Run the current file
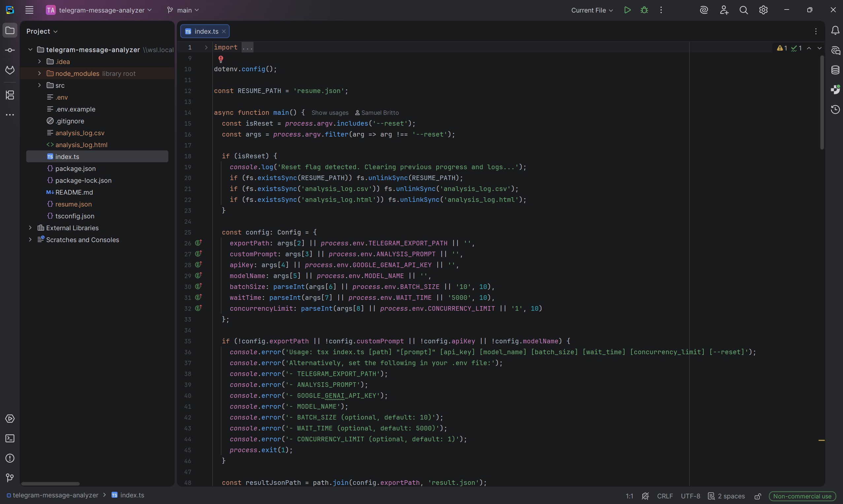Viewport: 843px width, 504px height. pos(627,10)
